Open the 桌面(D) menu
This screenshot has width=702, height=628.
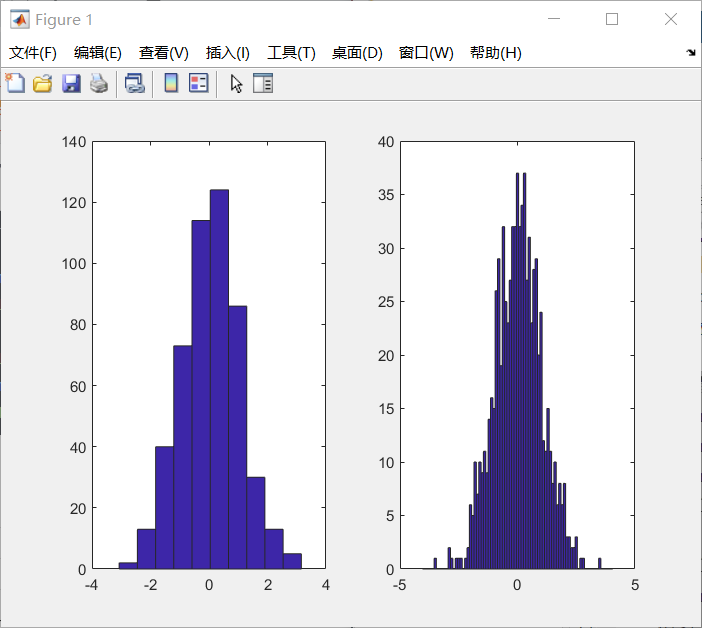[357, 53]
